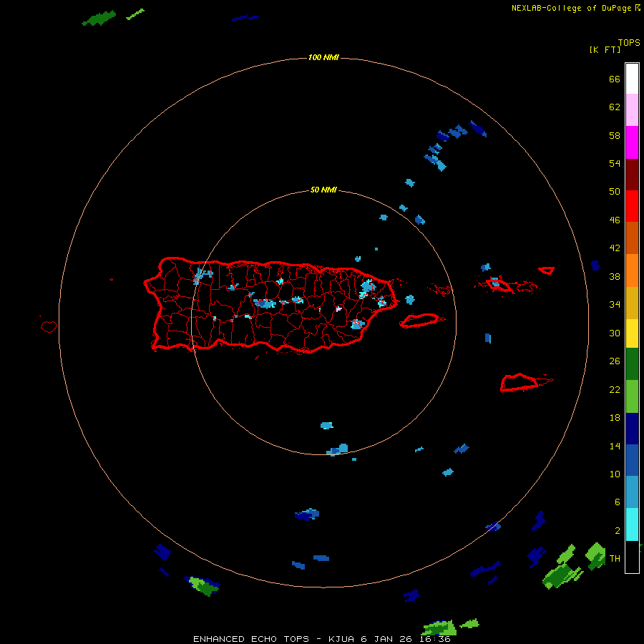Screen dimensions: 644x644
Task: Click the 54 legend value
Action: tap(615, 163)
